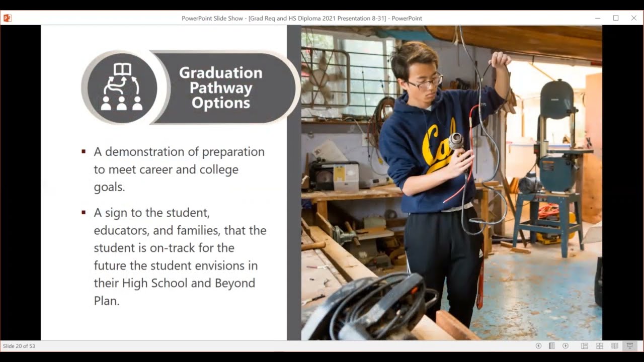644x362 pixels.
Task: Click the bullet about High School and Beyond Plan
Action: point(180,256)
